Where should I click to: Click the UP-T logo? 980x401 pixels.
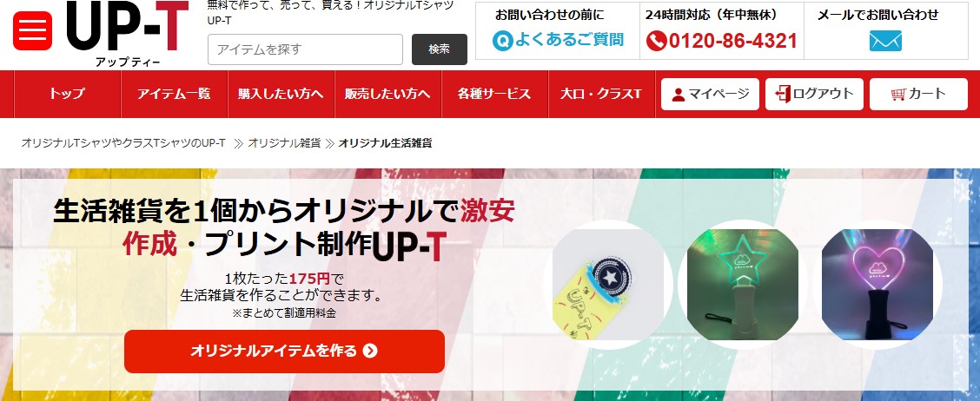[x=127, y=34]
